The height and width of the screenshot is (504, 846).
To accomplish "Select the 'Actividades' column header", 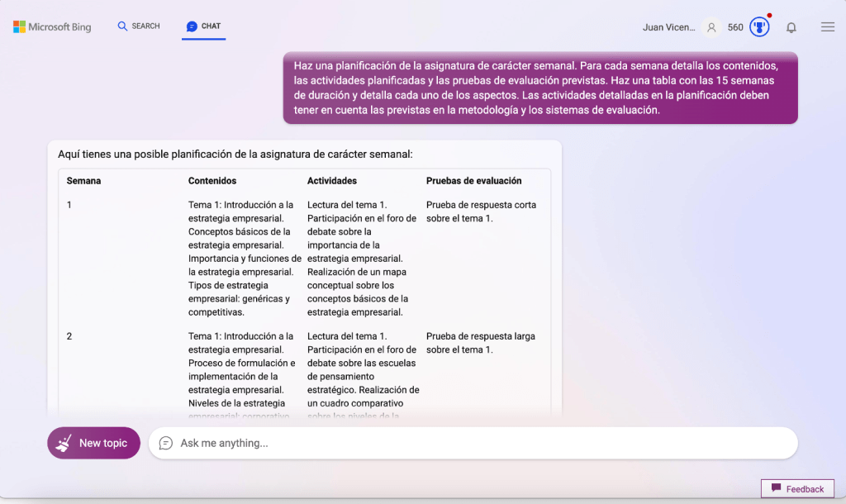I will click(x=332, y=181).
